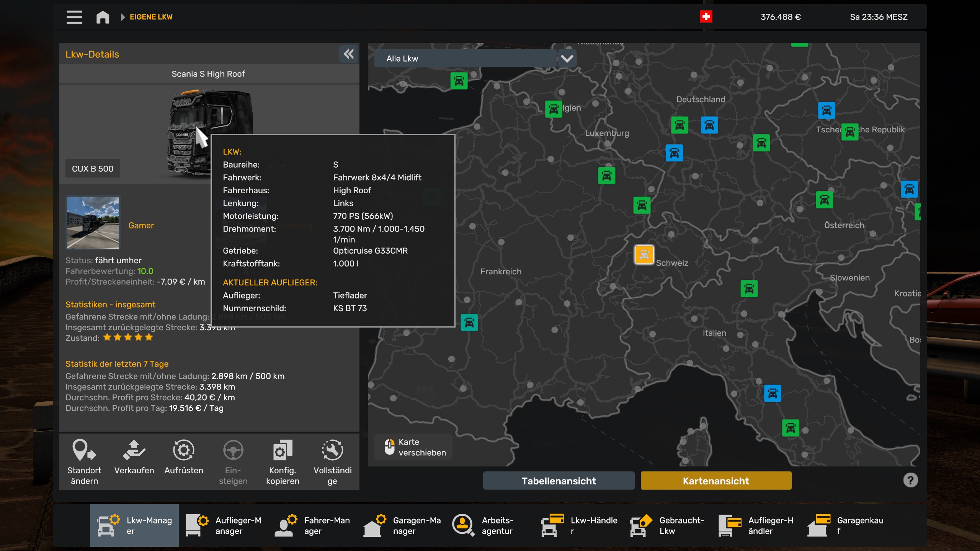The height and width of the screenshot is (551, 980).
Task: Open the Garagen-Manager
Action: [x=401, y=525]
